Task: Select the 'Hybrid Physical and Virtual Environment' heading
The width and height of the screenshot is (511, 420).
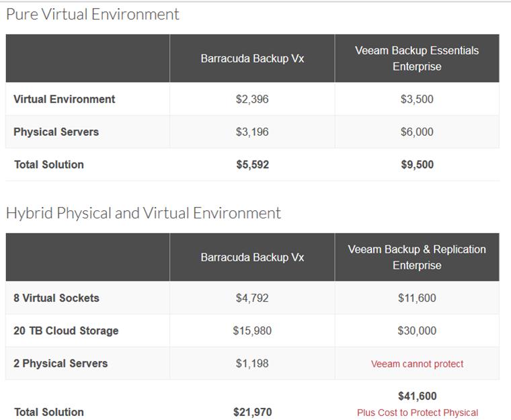Action: (143, 214)
